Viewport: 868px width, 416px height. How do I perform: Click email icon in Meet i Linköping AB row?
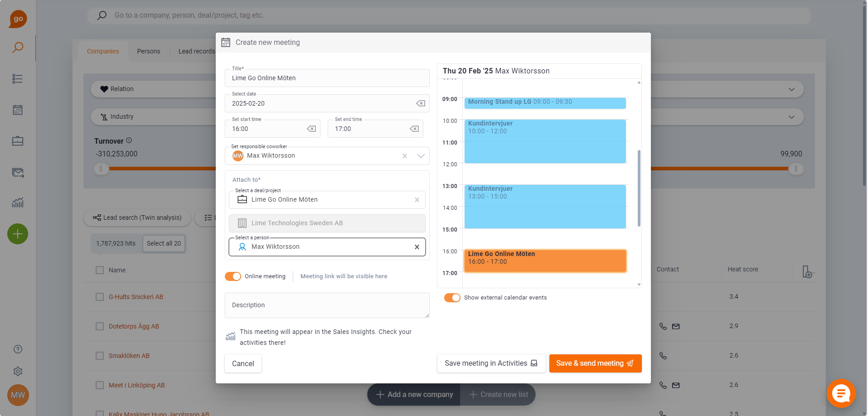676,385
